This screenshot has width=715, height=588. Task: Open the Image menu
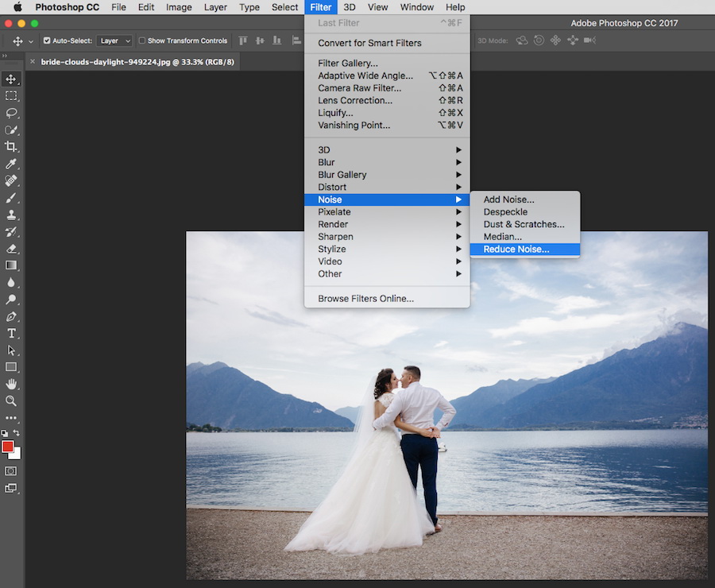[179, 7]
